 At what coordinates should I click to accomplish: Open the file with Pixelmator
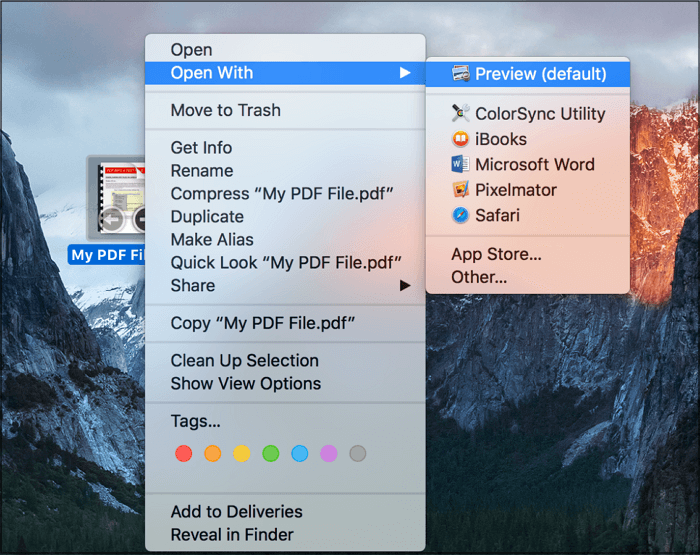pyautogui.click(x=528, y=190)
